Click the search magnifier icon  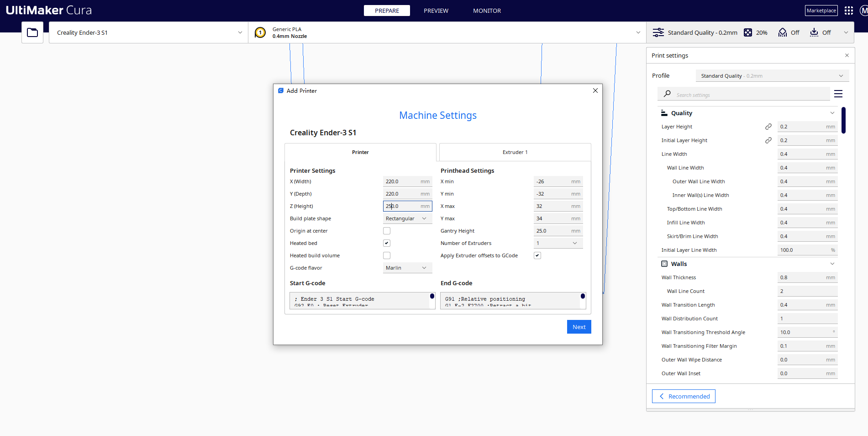point(667,94)
